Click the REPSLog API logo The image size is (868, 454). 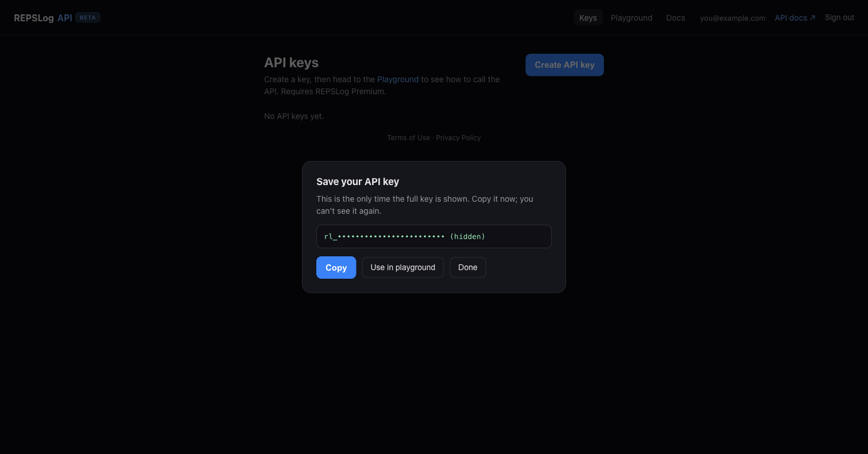click(43, 18)
